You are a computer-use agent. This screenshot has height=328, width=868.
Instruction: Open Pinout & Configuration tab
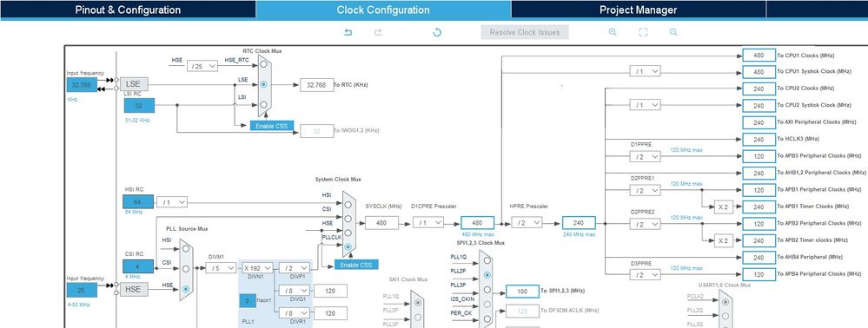coord(128,10)
